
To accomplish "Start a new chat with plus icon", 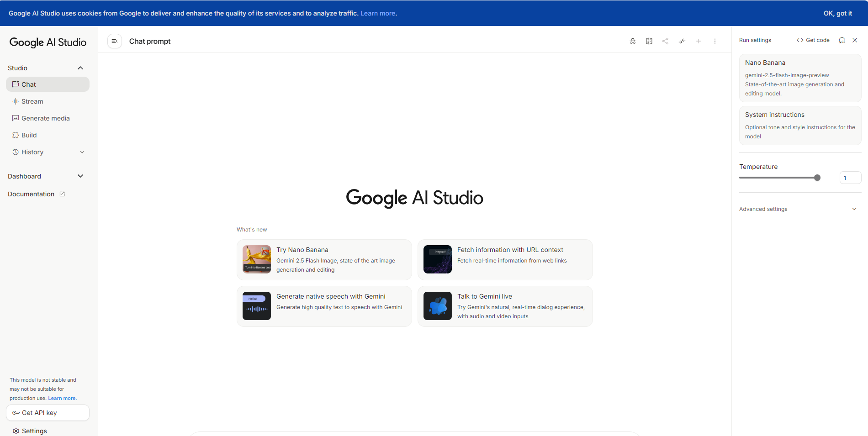I will click(699, 41).
